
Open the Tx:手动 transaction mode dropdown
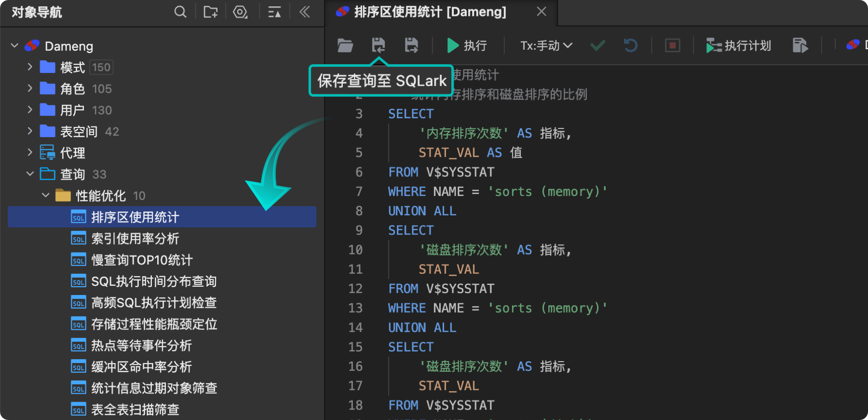pos(546,46)
